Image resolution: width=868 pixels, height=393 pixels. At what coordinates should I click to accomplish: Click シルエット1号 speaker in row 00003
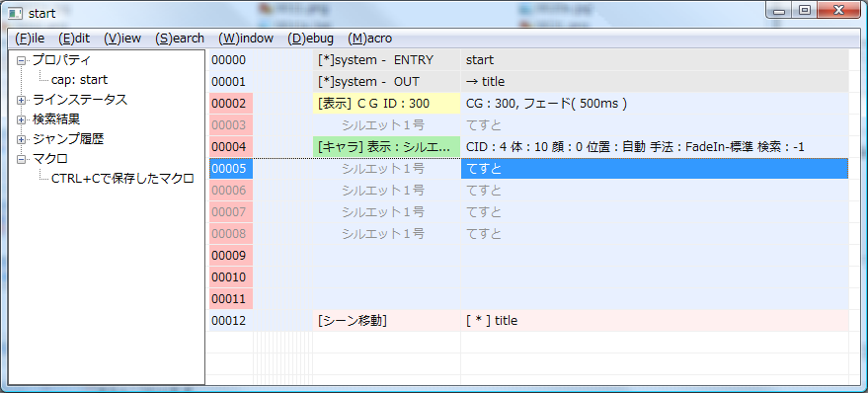(383, 125)
